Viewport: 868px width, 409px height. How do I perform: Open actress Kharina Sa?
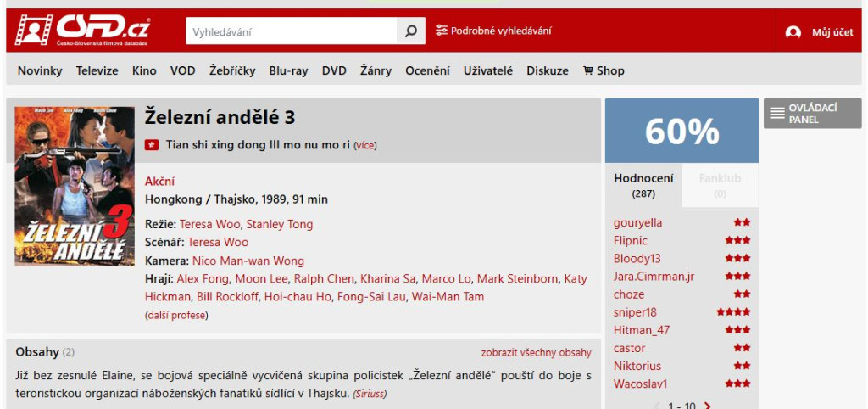click(388, 278)
